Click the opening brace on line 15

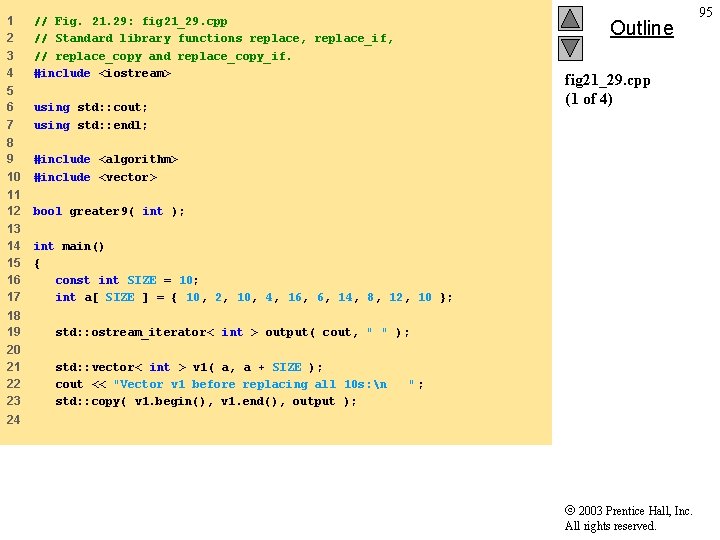pos(37,264)
